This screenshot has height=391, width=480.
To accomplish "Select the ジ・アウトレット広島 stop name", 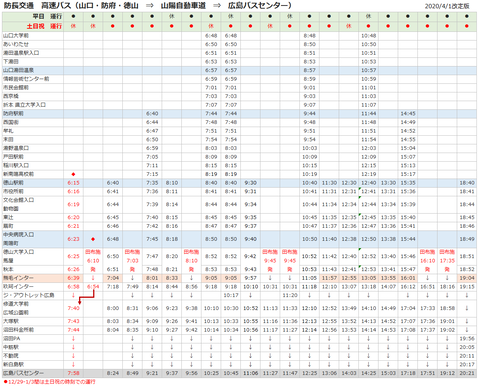I will 29,295.
